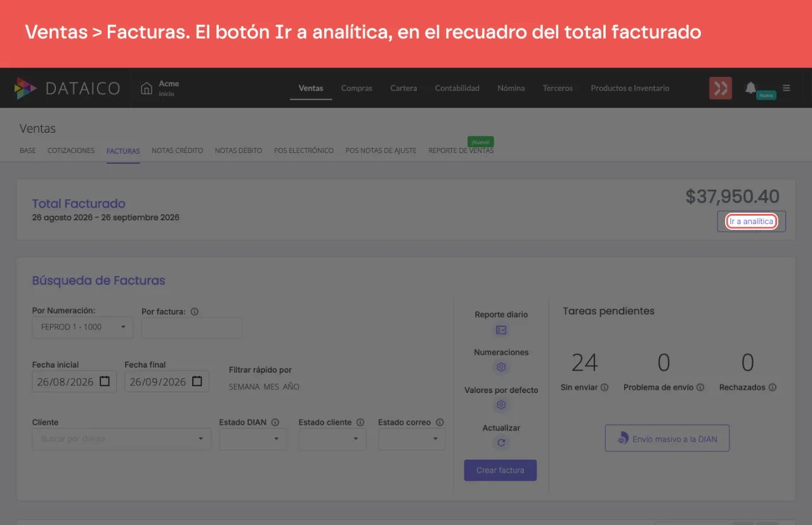This screenshot has width=812, height=525.
Task: Click the info icon beside Estado correo
Action: [x=440, y=422]
